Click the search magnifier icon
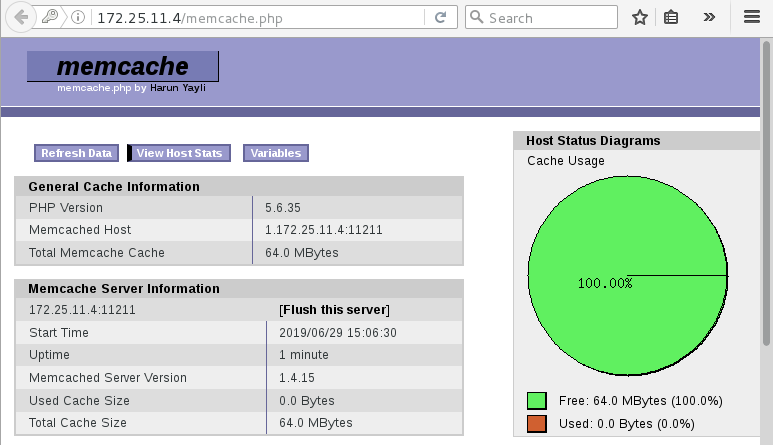Image resolution: width=773 pixels, height=445 pixels. coord(476,17)
